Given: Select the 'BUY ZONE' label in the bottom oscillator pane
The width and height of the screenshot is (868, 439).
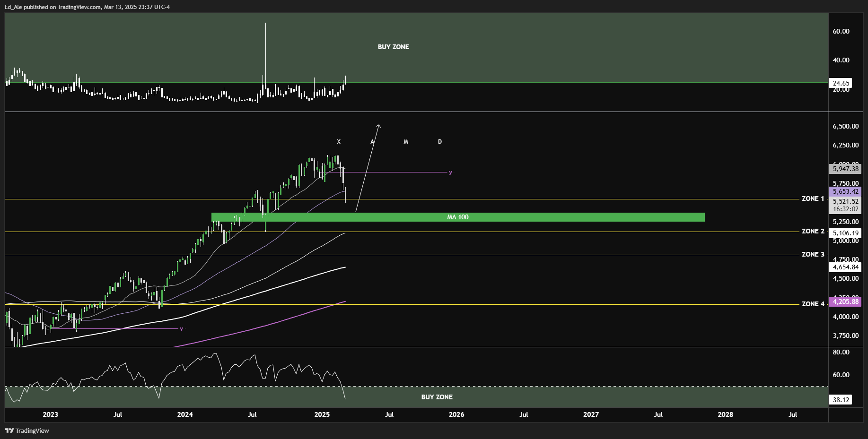Looking at the screenshot, I should tap(437, 397).
